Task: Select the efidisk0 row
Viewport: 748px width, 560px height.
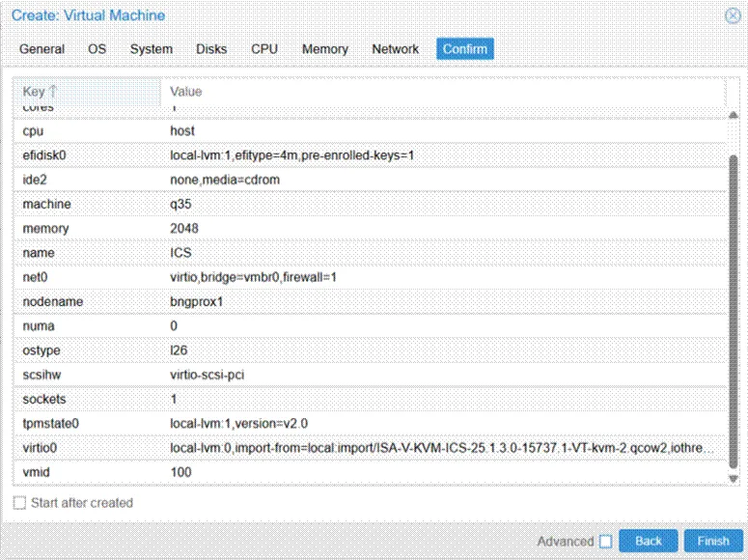Action: [x=370, y=155]
